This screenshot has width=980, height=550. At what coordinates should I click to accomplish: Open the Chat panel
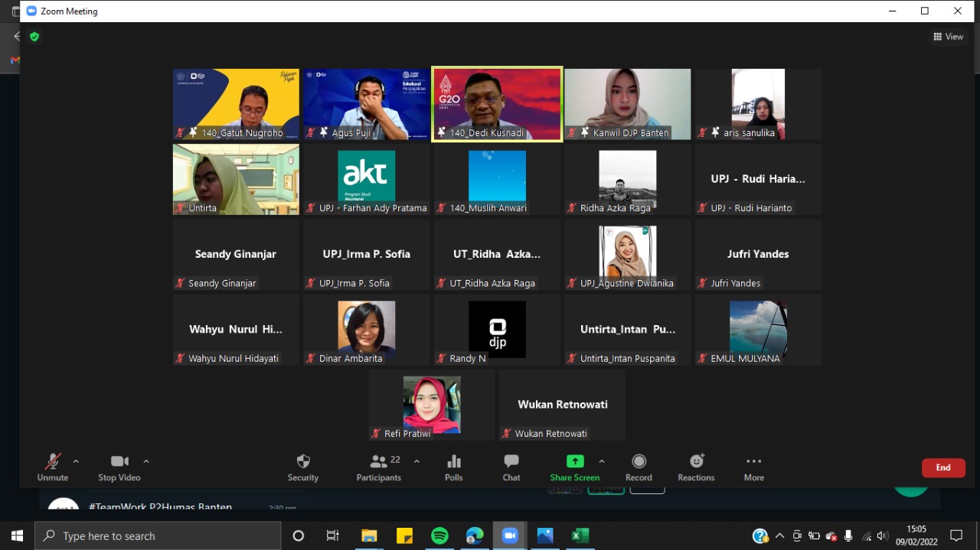click(511, 462)
